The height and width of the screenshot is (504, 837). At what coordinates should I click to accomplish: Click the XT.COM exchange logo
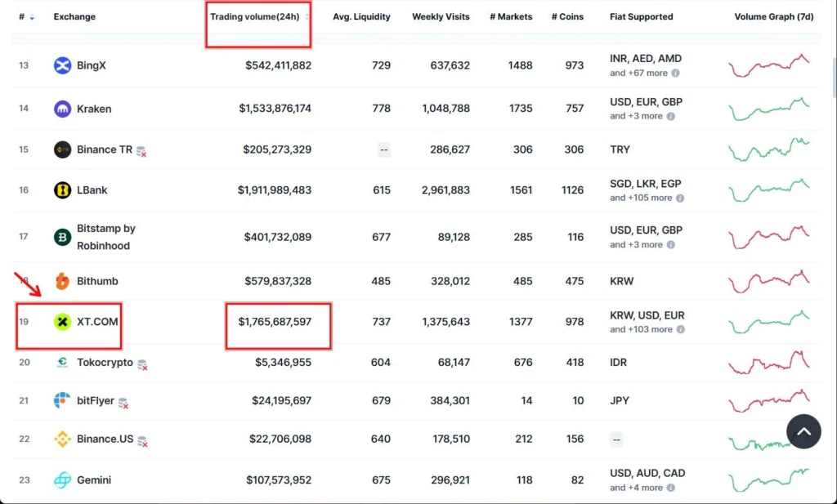pos(62,322)
